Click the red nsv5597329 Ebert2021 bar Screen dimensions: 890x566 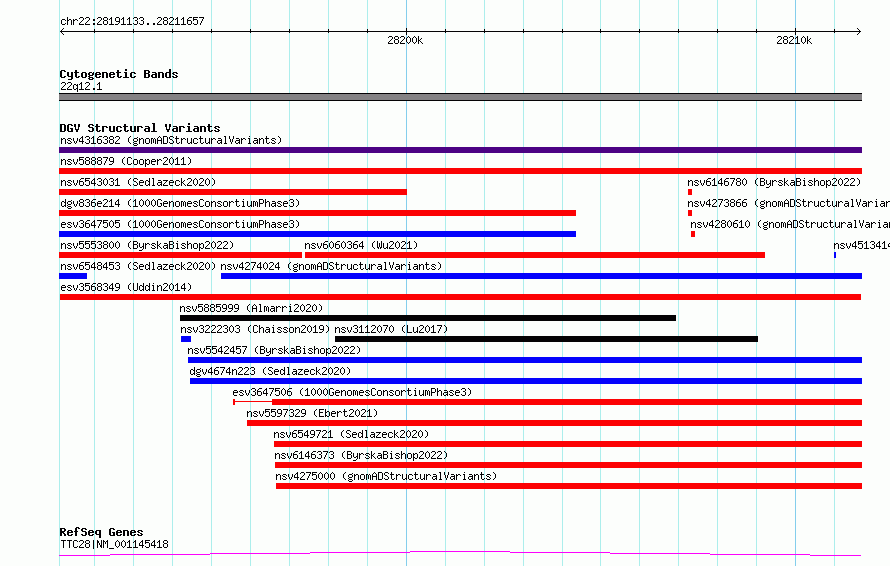coord(555,423)
